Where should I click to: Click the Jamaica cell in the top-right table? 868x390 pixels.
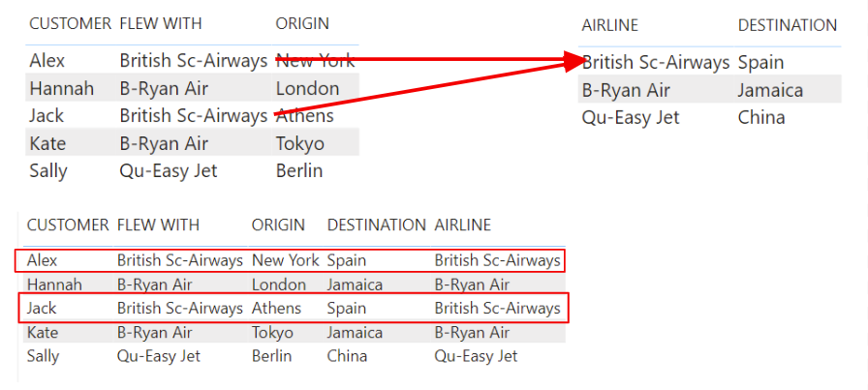pos(770,91)
